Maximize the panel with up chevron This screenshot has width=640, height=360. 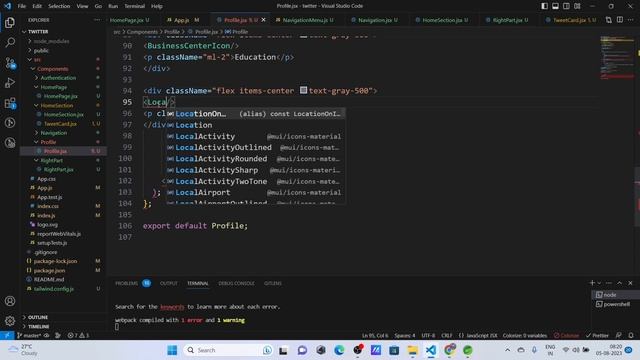click(x=620, y=283)
